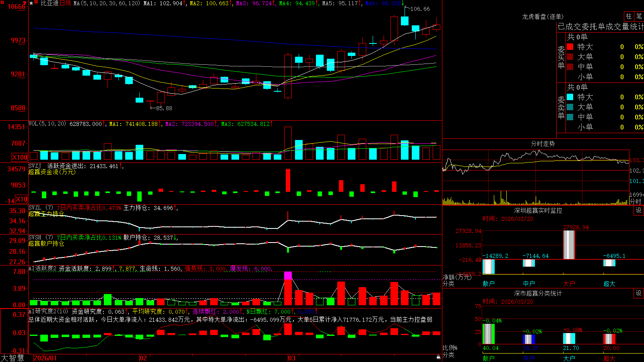This screenshot has width=644, height=362.
Task: Select the 03 month marker on time axis
Action: point(292,358)
